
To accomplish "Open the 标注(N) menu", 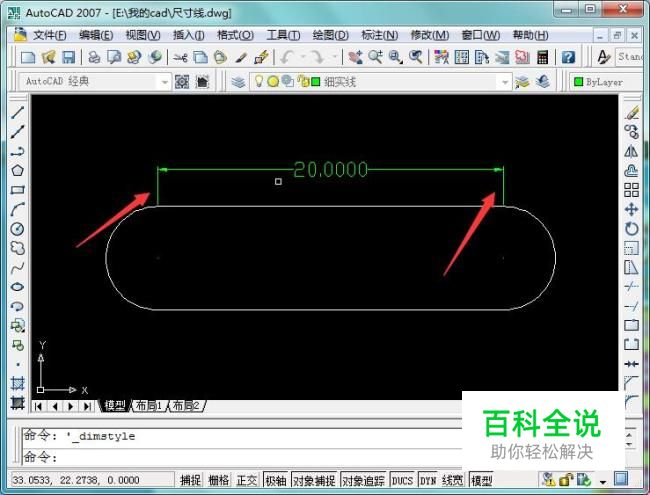I will 379,35.
